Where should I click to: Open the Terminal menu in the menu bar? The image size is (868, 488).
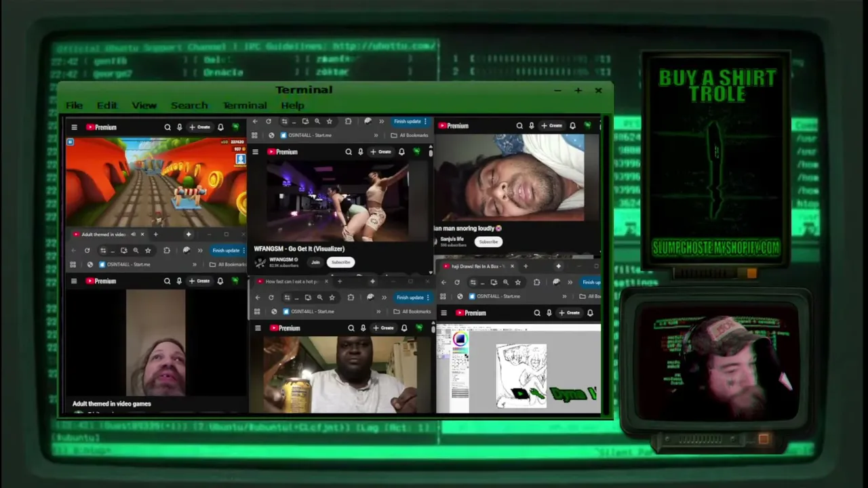click(244, 106)
